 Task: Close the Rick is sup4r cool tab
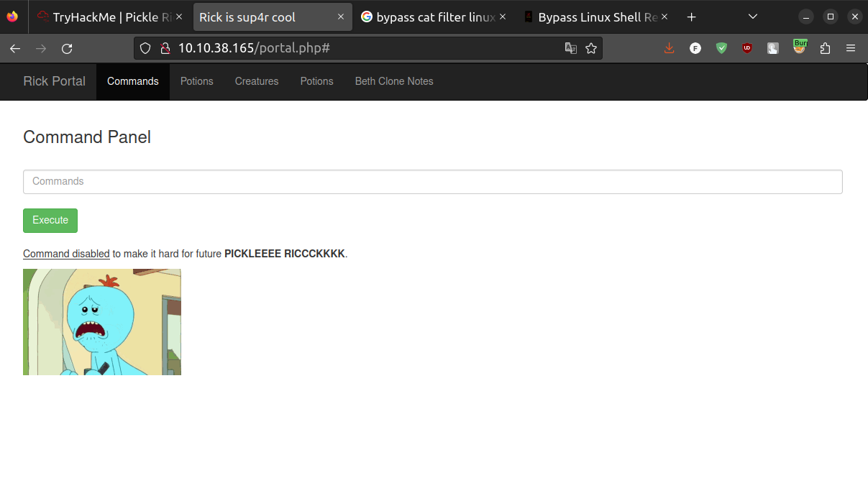point(341,17)
